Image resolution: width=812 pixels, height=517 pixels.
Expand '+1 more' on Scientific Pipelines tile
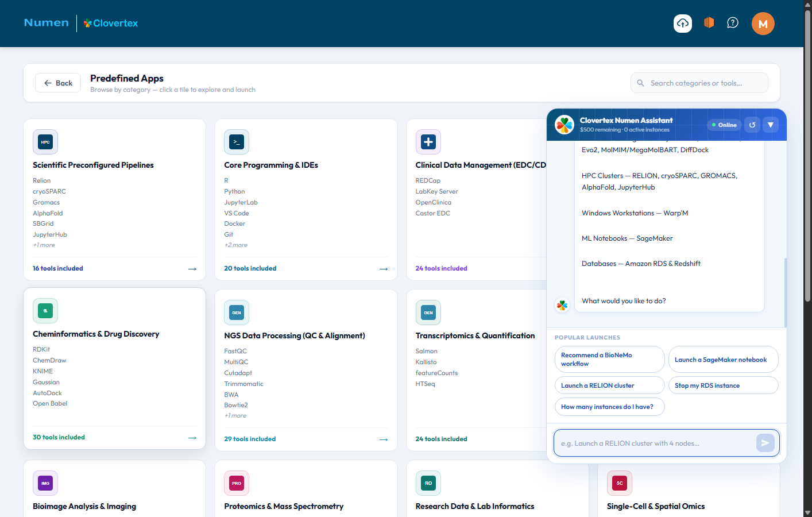[x=44, y=245]
